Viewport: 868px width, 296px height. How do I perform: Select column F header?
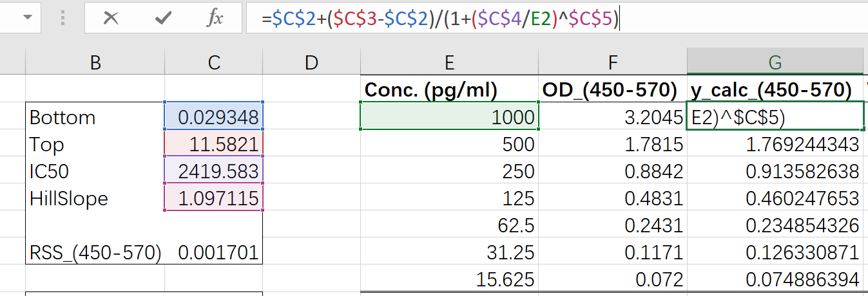pos(613,62)
